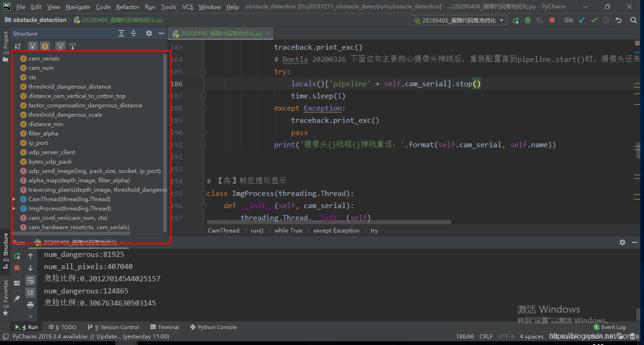Run the current Python configuration
Viewport: 644px width, 345px height.
coord(516,20)
